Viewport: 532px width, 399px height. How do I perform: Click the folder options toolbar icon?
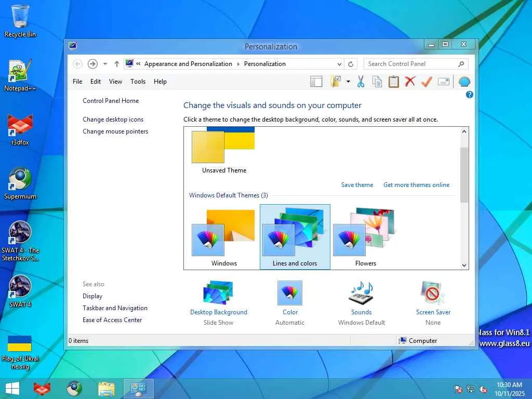[336, 82]
